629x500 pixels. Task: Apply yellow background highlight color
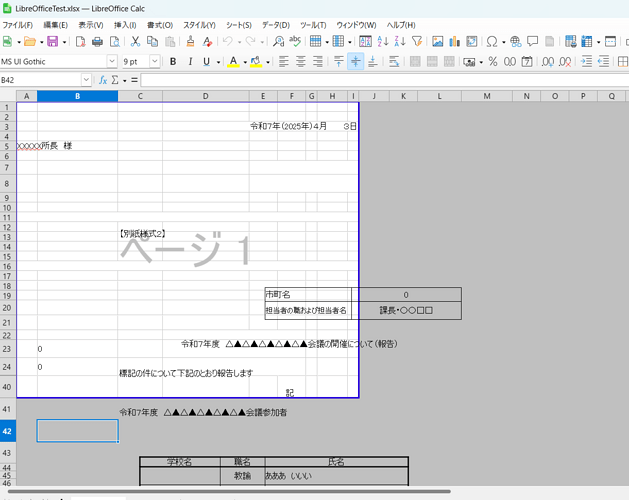256,61
